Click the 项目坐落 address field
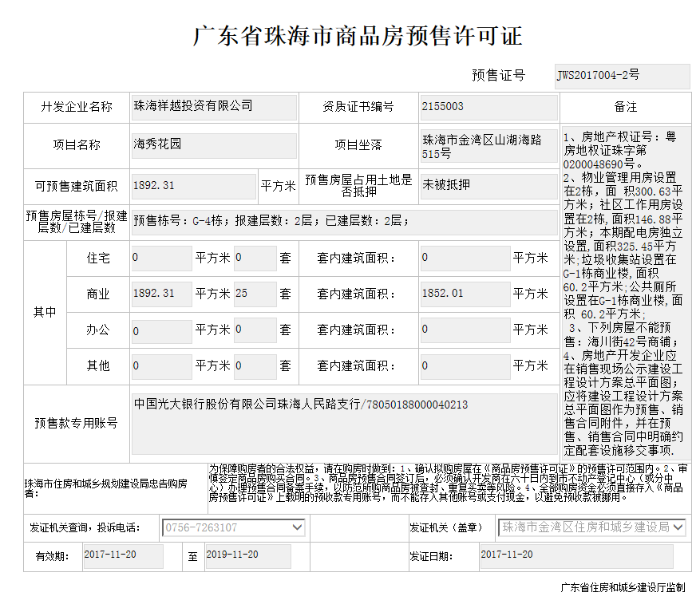The image size is (700, 608). (488, 146)
